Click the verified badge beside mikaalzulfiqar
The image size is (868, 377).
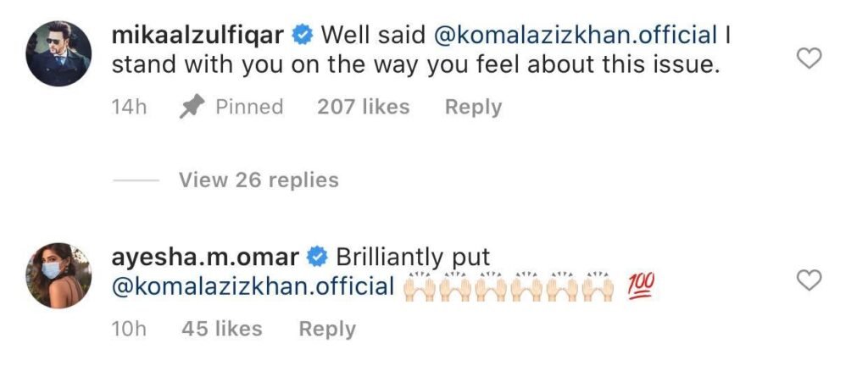[x=301, y=36]
